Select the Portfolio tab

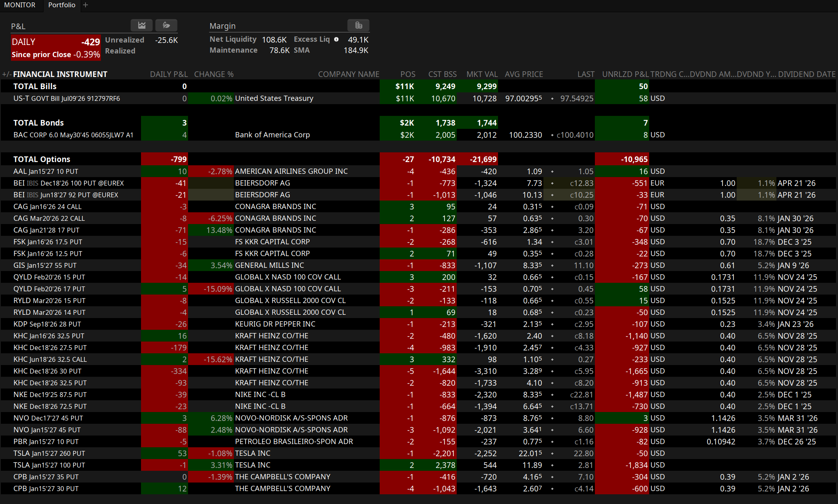click(x=62, y=5)
